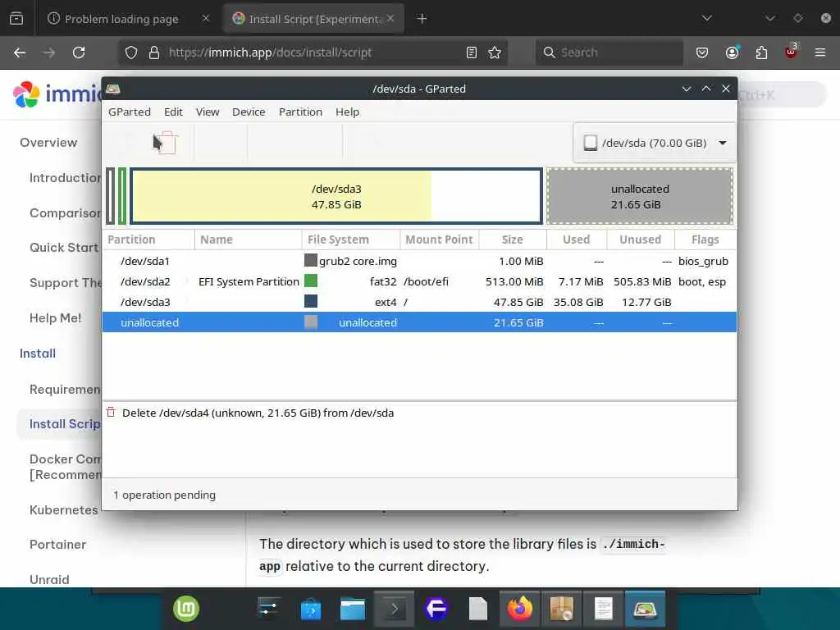Open the Pocket save icon
Image resolution: width=840 pixels, height=630 pixels.
[702, 52]
